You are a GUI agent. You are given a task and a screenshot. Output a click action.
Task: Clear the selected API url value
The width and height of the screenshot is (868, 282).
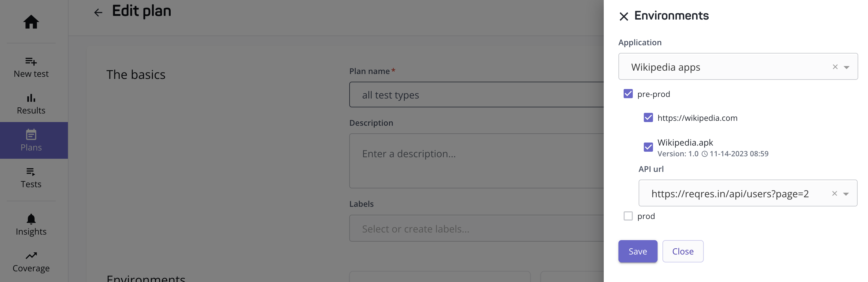(834, 193)
